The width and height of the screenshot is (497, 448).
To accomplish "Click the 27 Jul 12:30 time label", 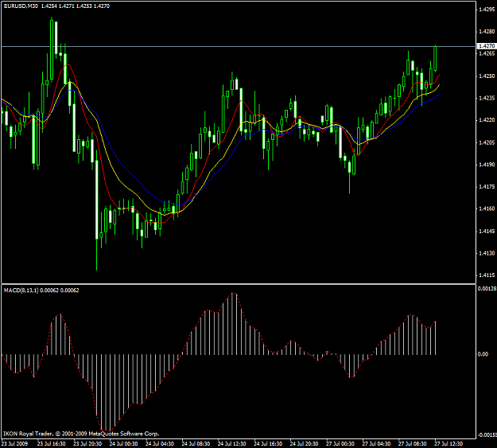I will [x=448, y=443].
